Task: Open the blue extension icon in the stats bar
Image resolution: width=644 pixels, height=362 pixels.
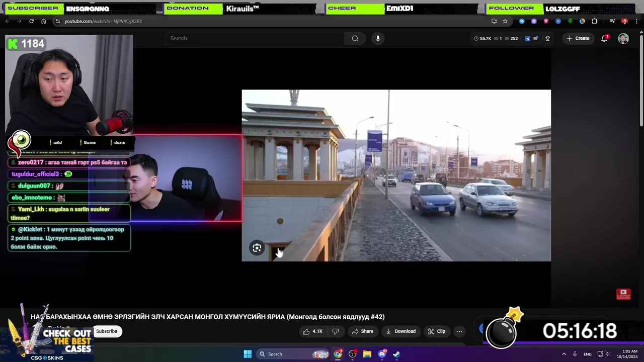Action: pyautogui.click(x=527, y=38)
